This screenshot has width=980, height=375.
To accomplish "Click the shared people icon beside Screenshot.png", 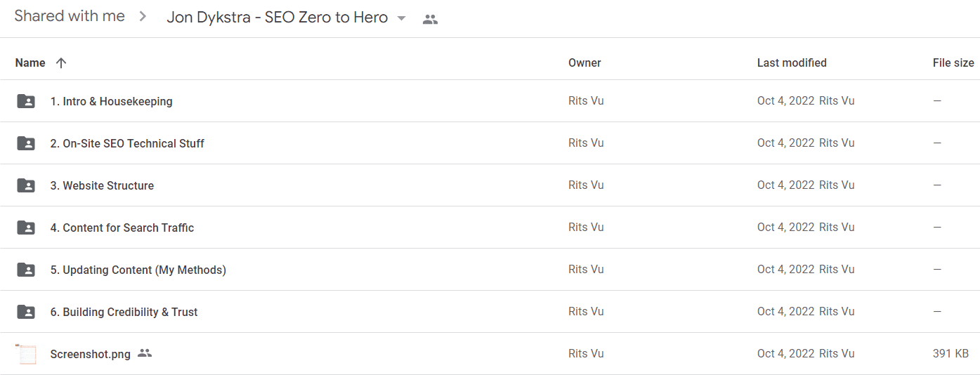I will click(145, 353).
